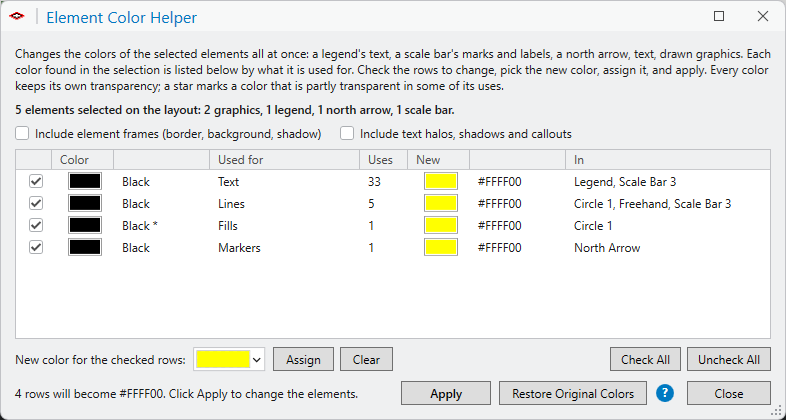Click the yellow New swatch in Text row
Image resolution: width=786 pixels, height=420 pixels.
click(x=441, y=181)
